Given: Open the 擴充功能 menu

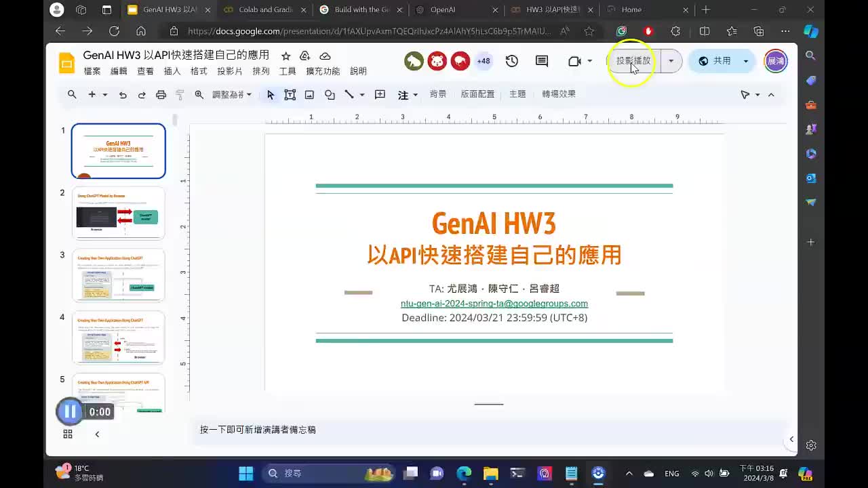Looking at the screenshot, I should tap(323, 71).
